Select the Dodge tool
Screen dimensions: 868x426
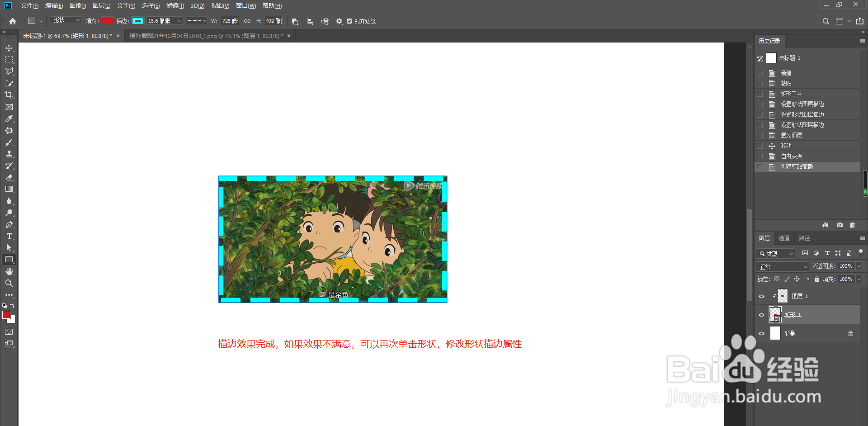tap(9, 213)
